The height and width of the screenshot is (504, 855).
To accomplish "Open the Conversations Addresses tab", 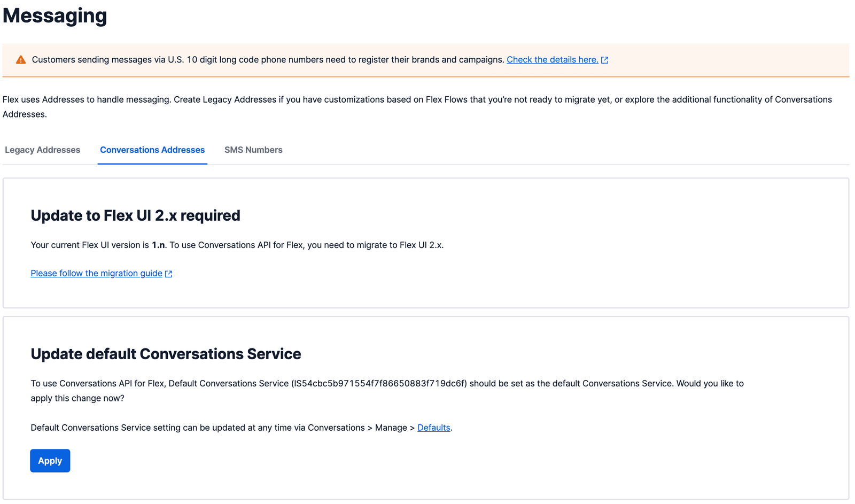I will 152,150.
